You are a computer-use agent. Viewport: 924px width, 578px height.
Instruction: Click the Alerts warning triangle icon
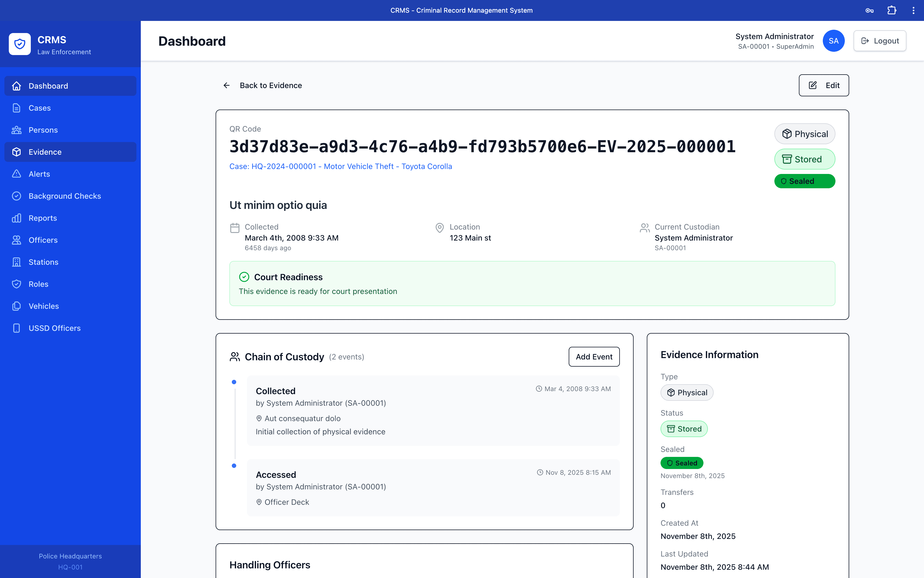[16, 174]
